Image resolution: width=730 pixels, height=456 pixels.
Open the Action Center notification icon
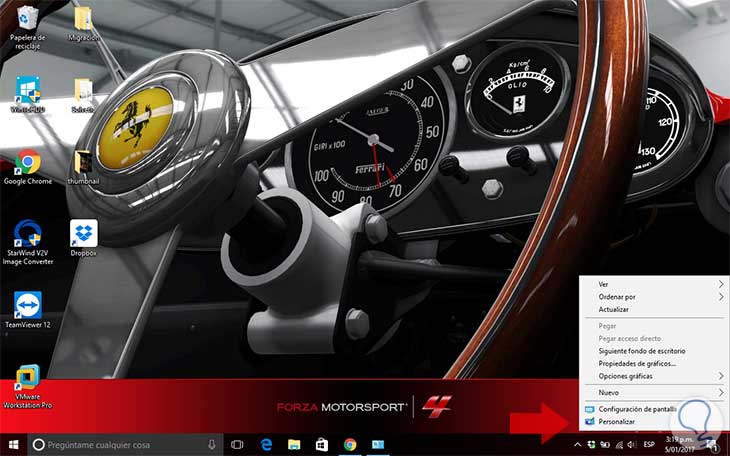click(711, 445)
